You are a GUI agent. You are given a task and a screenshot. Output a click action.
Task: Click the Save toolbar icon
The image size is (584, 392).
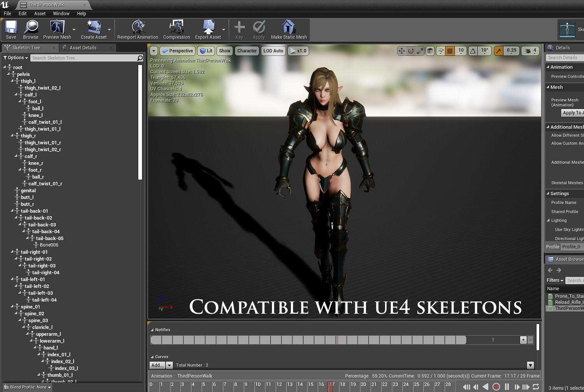pos(11,30)
